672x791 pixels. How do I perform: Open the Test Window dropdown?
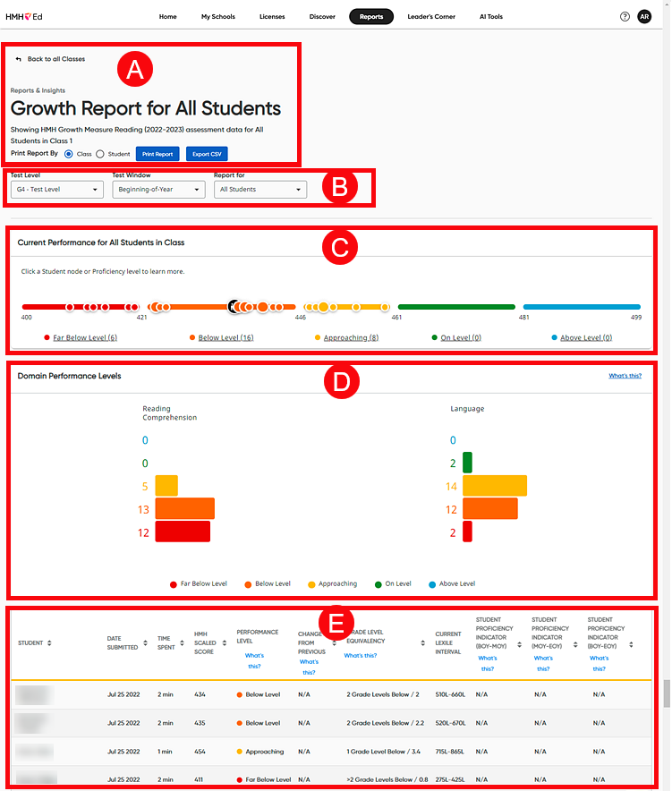click(158, 189)
